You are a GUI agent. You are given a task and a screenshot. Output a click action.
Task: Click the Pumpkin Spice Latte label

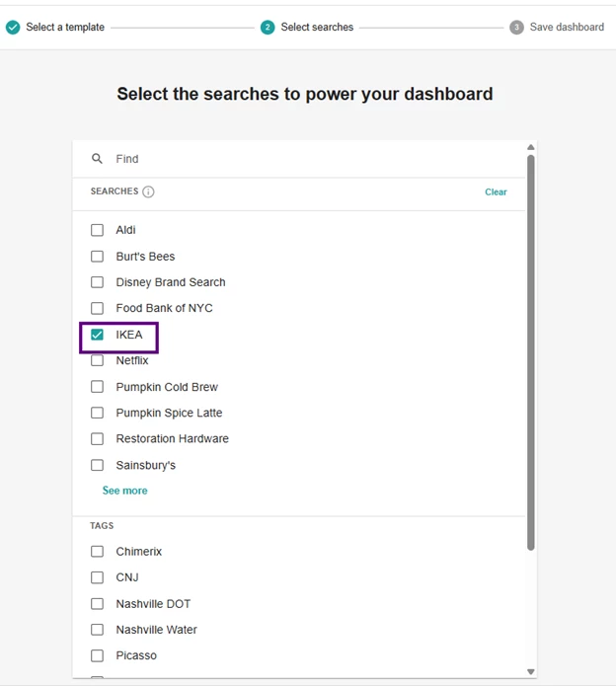(169, 413)
